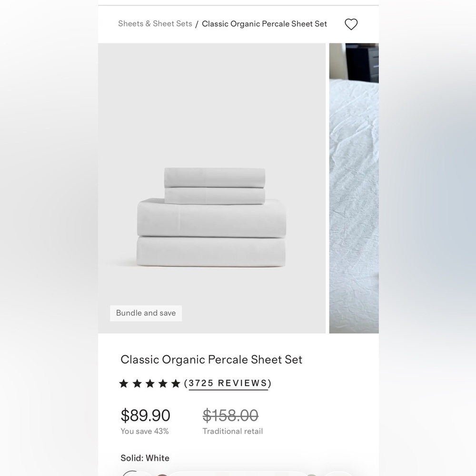This screenshot has height=476, width=476.
Task: Navigate back to Sheets & Sheet Sets
Action: point(155,24)
